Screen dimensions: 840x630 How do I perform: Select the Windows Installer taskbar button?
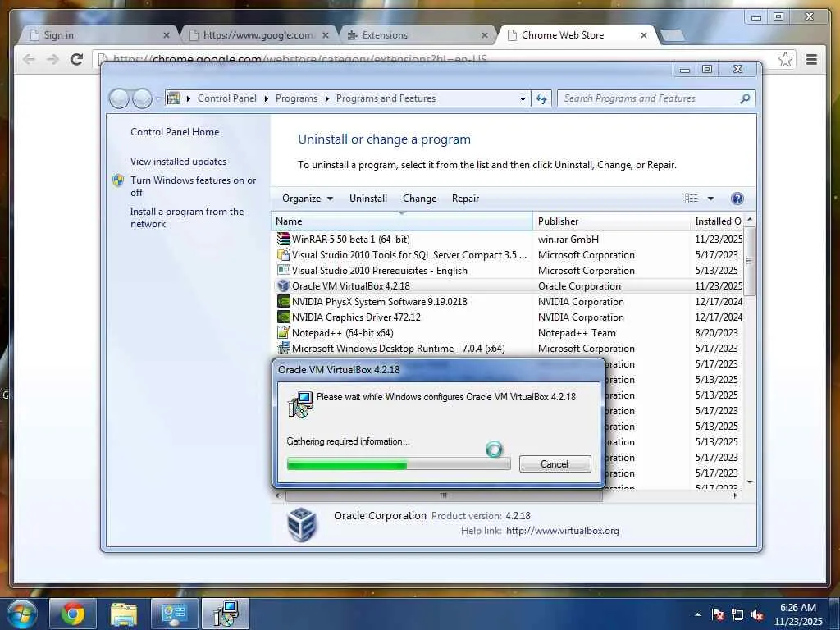tap(226, 614)
